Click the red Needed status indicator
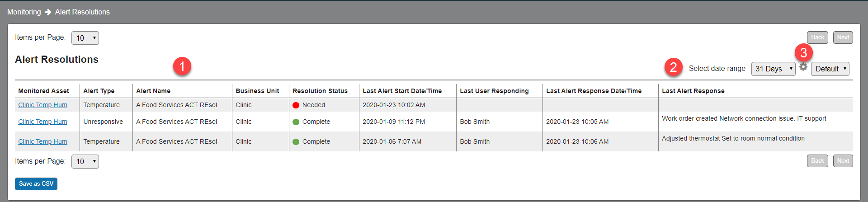Screen dimensions: 868x202 pyautogui.click(x=296, y=105)
